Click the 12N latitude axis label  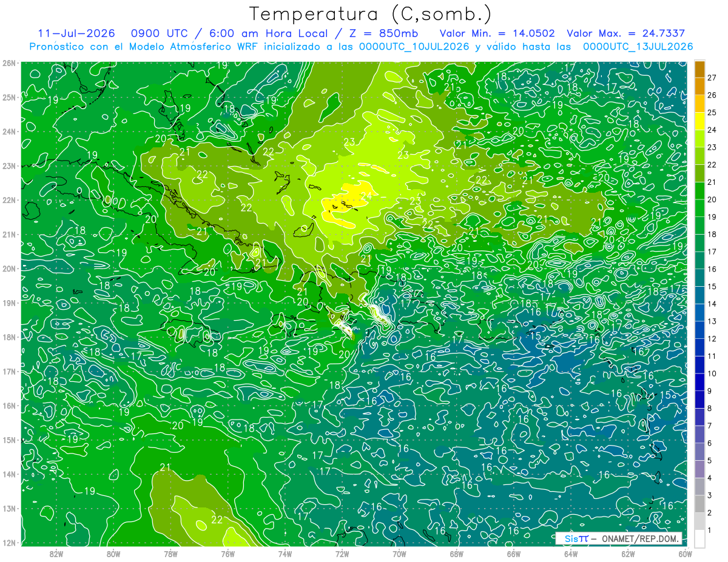click(9, 543)
